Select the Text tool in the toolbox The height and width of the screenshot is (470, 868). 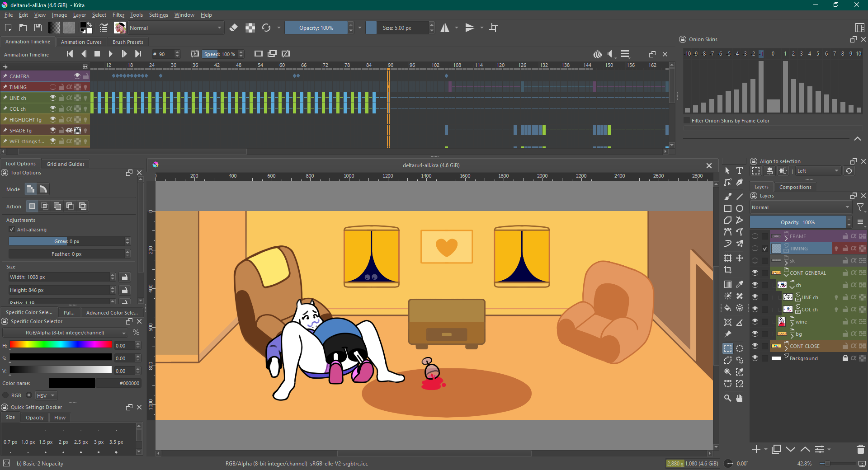740,170
